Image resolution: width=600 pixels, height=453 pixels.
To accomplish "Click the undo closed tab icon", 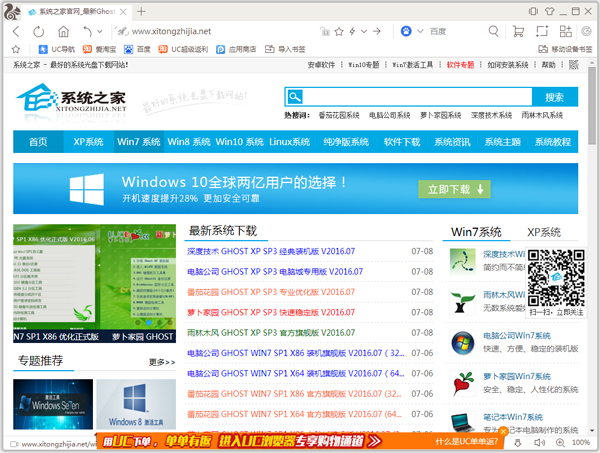I will click(88, 31).
